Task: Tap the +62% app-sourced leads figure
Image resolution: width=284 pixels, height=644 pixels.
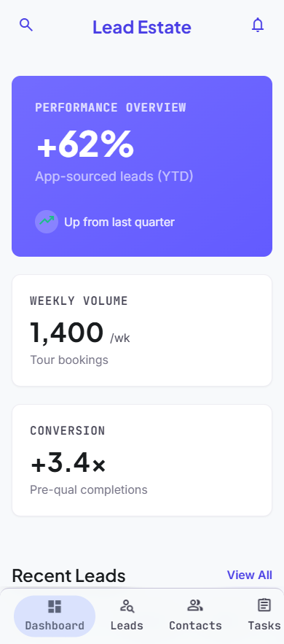Action: pos(85,144)
